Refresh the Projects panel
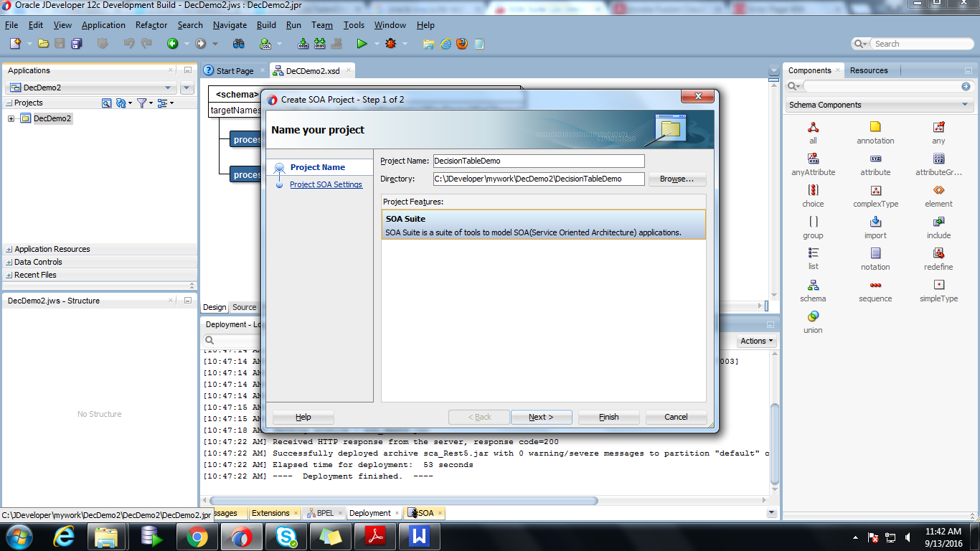 click(x=121, y=103)
